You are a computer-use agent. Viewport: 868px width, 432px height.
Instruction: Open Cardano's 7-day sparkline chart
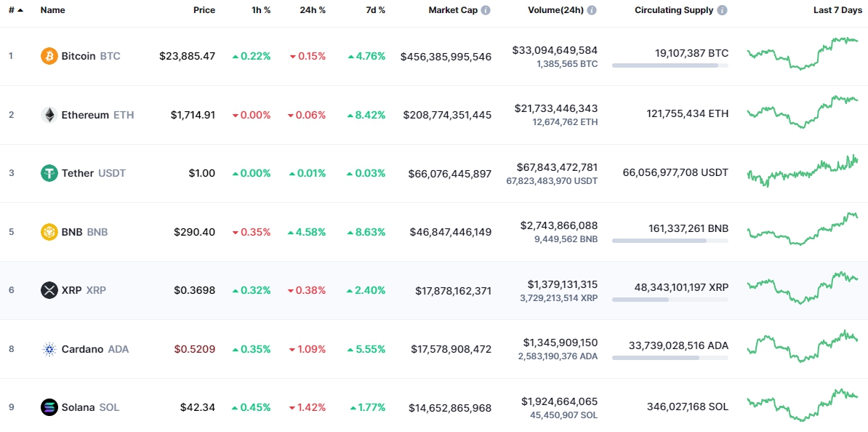tap(802, 346)
